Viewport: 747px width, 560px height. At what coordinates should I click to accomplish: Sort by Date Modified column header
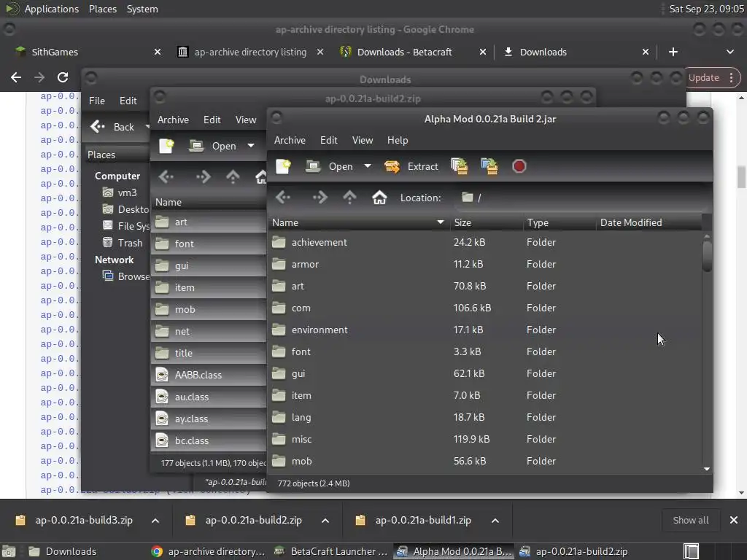pyautogui.click(x=649, y=222)
